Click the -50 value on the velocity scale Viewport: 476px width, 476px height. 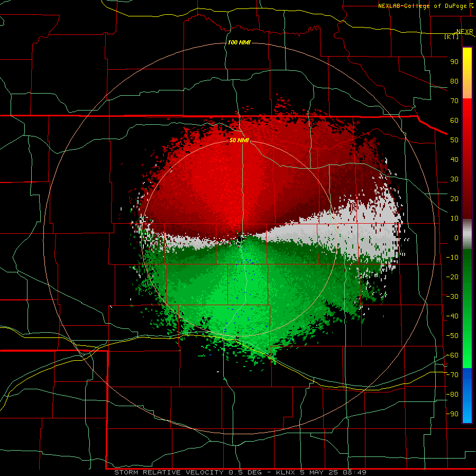click(452, 336)
